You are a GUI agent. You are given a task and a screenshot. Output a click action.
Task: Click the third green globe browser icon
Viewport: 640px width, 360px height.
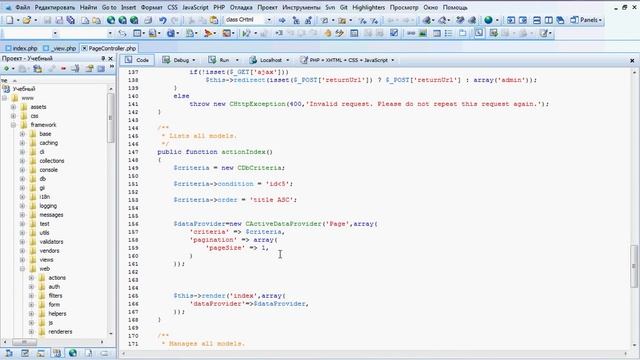coord(134,20)
